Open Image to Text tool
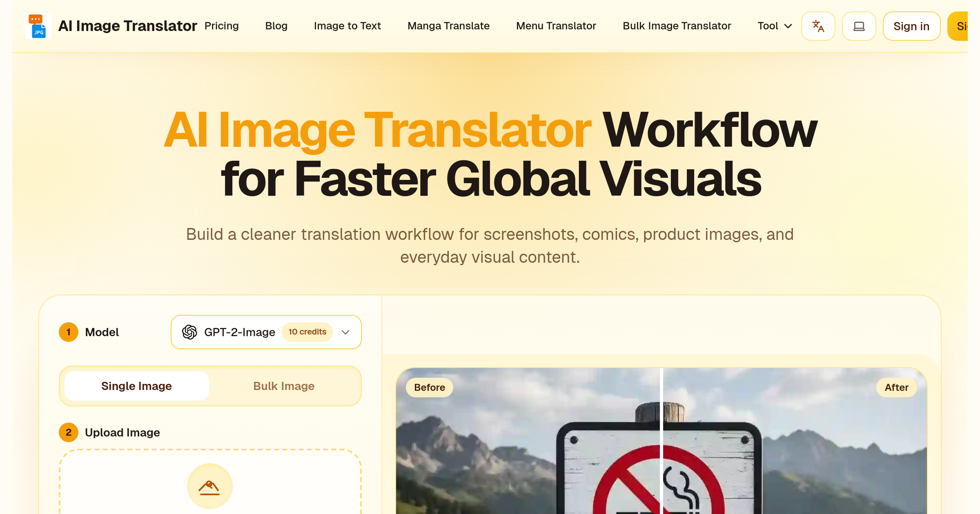This screenshot has height=514, width=980. pos(347,26)
